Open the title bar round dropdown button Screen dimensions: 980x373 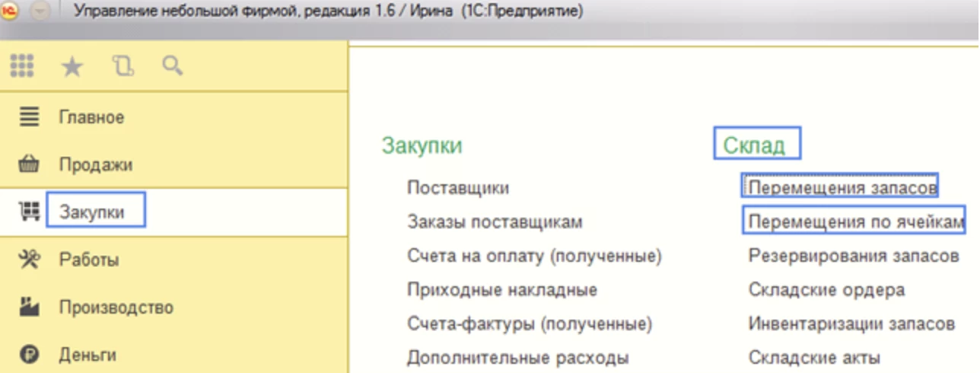39,12
